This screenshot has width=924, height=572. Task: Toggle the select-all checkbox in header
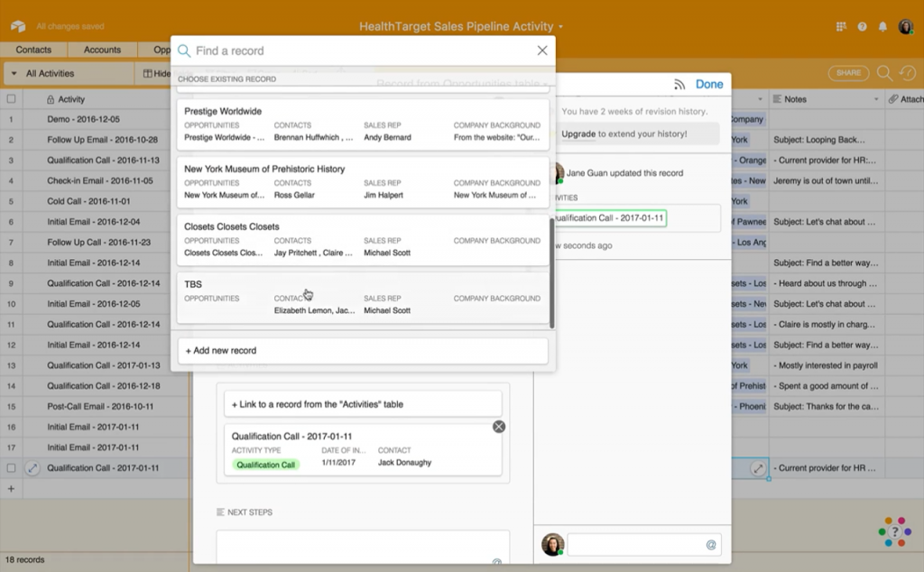click(12, 99)
